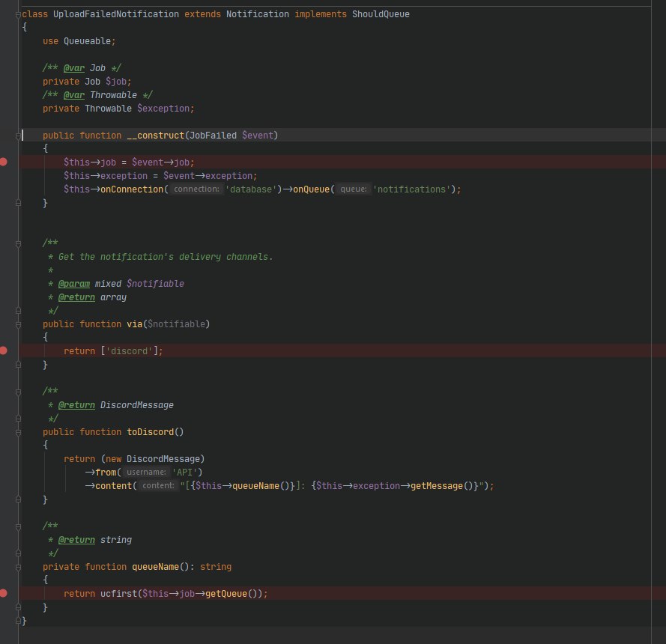Collapse the UploadFailedNotification class fold marker
Viewport: 666px width, 644px height.
click(18, 14)
